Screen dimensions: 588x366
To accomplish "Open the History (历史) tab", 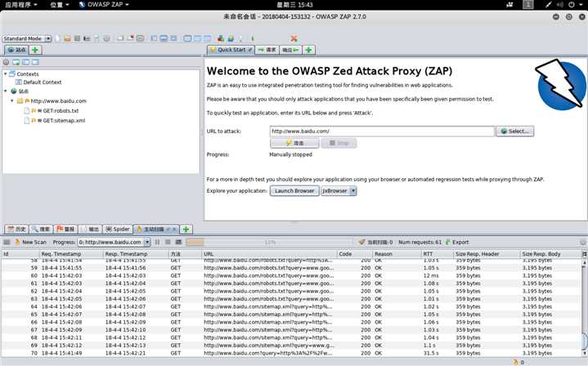I will point(17,229).
